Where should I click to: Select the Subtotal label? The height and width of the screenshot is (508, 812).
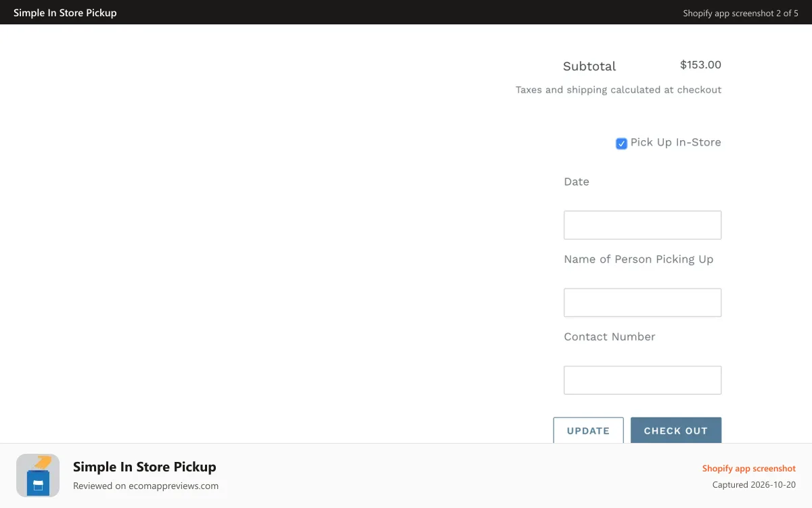click(589, 66)
